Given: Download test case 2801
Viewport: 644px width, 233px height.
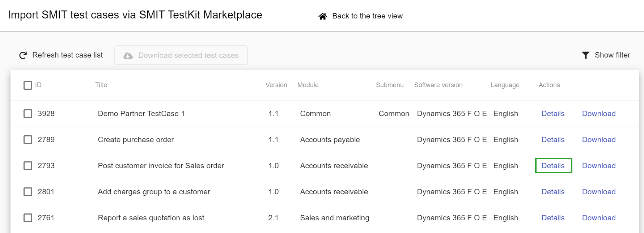Looking at the screenshot, I should (599, 192).
